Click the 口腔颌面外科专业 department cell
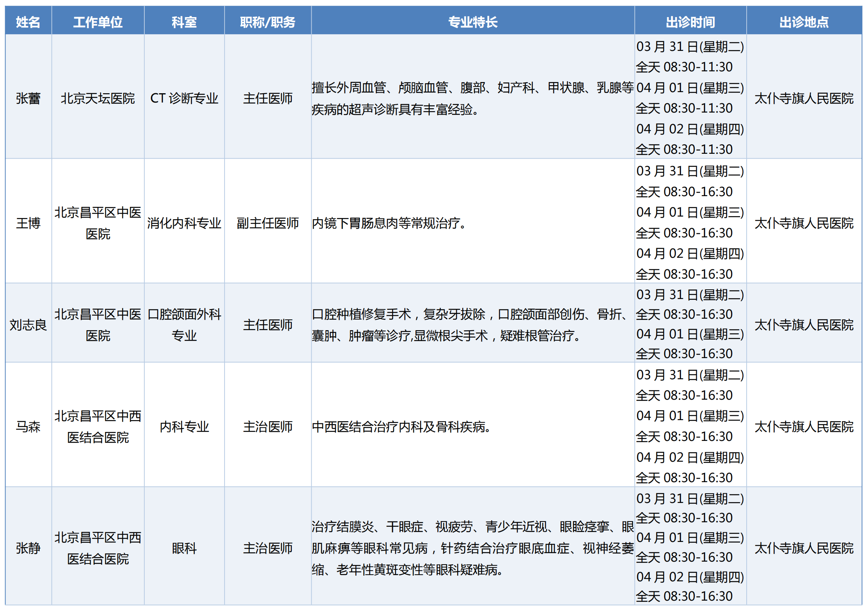This screenshot has width=868, height=614. 184,325
